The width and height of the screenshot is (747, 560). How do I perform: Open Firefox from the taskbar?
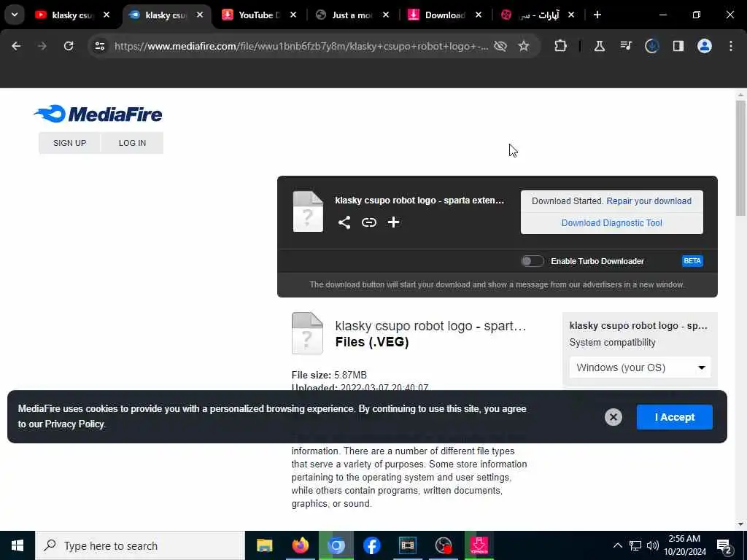300,545
